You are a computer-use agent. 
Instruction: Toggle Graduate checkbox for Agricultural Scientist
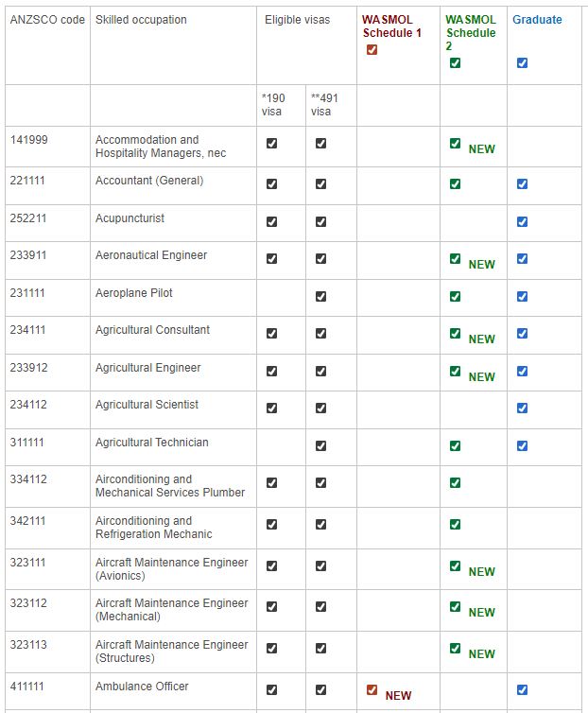pos(522,408)
